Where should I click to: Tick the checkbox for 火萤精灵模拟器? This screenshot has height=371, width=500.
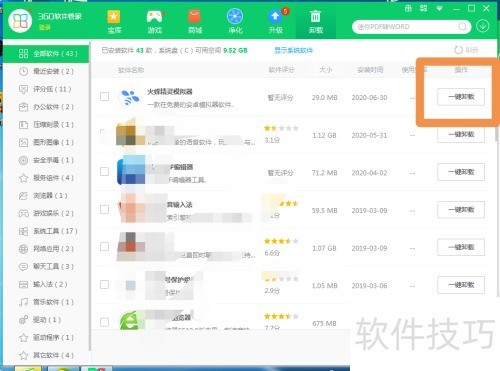click(104, 96)
